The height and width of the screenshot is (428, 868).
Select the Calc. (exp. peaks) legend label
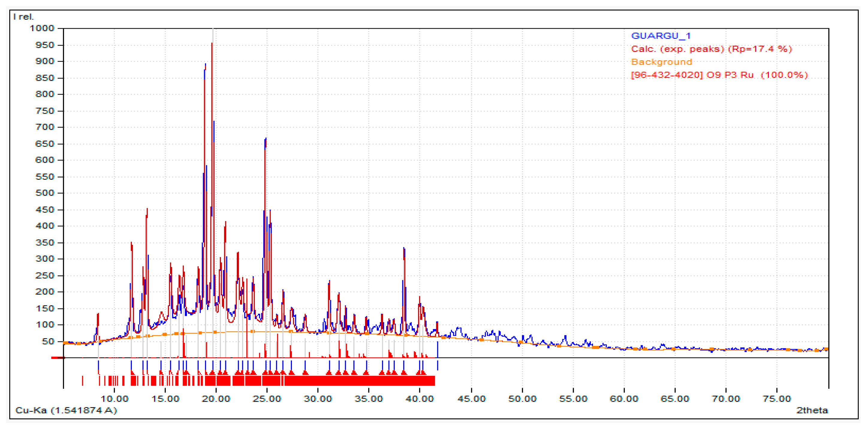point(711,49)
